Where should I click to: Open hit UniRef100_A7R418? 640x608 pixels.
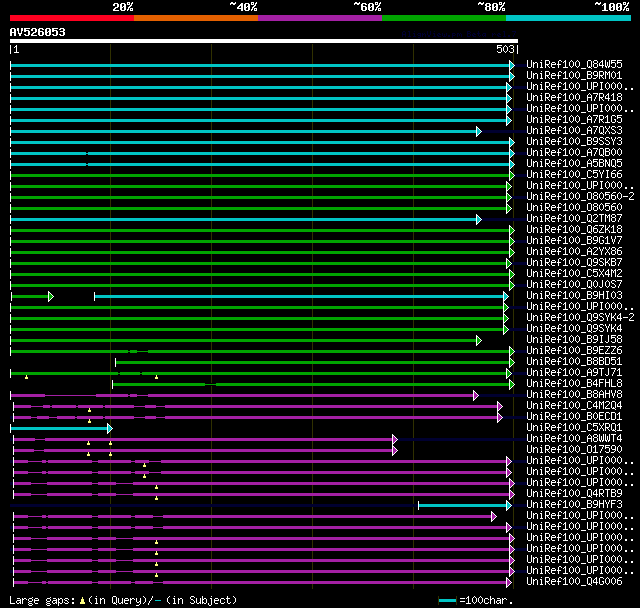(574, 98)
